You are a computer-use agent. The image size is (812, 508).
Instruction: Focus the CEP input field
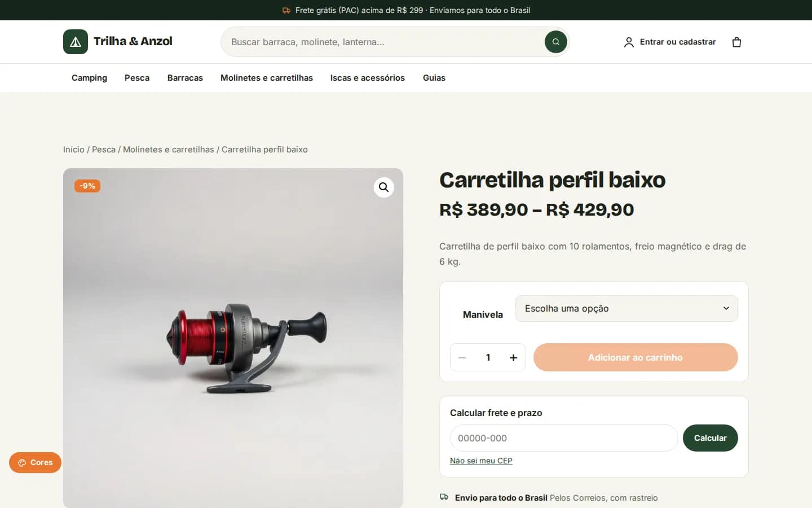pyautogui.click(x=564, y=438)
